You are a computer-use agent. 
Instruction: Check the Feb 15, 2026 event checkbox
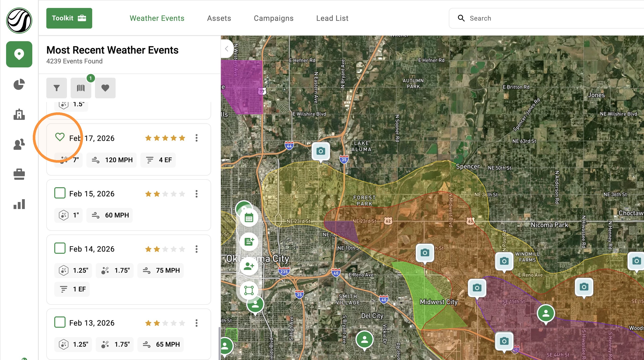coord(60,193)
